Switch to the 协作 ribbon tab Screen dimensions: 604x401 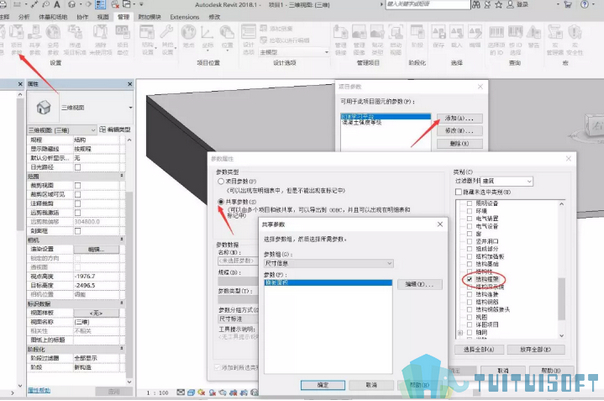83,17
